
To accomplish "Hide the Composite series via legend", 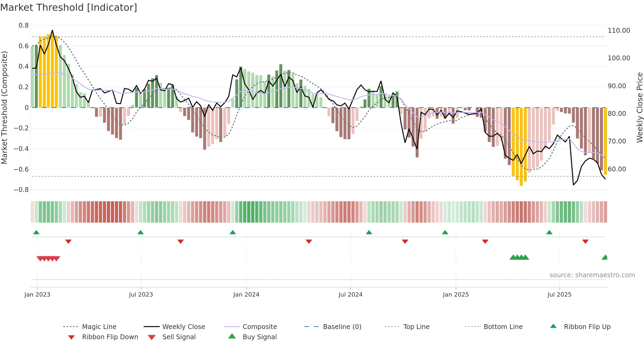I will (250, 327).
